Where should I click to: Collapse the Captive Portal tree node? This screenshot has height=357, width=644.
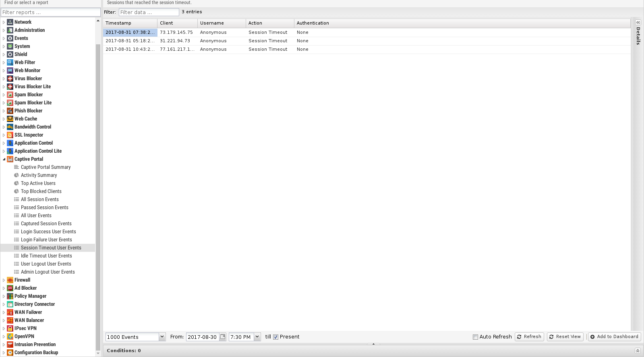tap(4, 159)
